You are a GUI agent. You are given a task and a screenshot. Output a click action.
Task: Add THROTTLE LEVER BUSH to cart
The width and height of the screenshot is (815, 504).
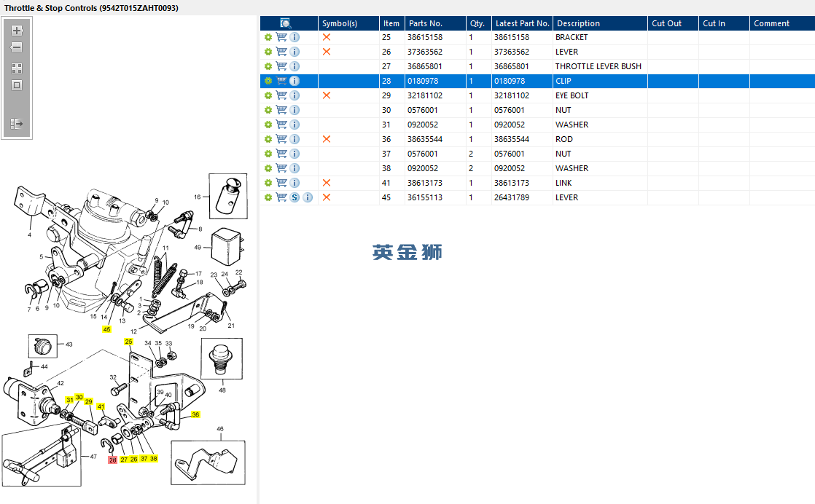pyautogui.click(x=281, y=66)
